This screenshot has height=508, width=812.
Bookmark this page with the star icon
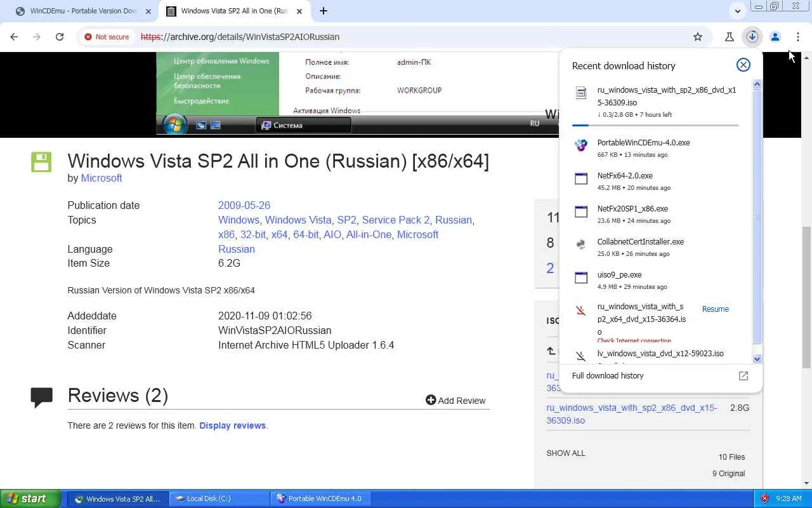click(698, 37)
